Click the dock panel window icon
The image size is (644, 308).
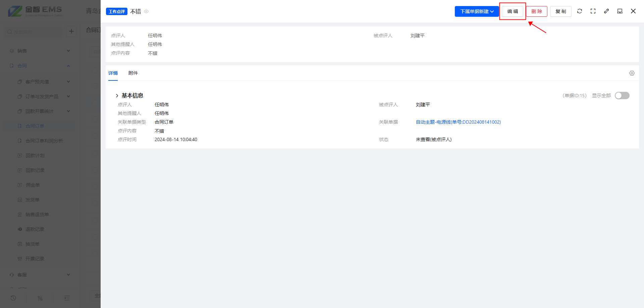[620, 11]
